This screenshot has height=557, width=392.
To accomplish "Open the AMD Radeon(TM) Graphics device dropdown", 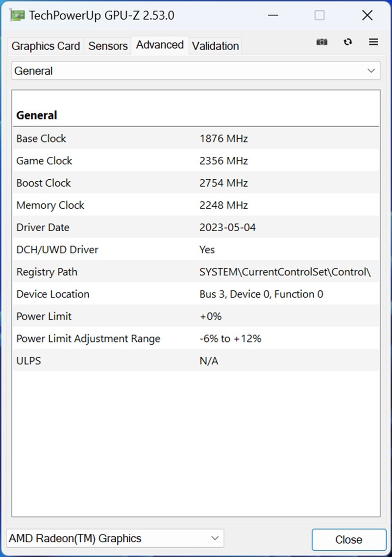I will pos(115,538).
